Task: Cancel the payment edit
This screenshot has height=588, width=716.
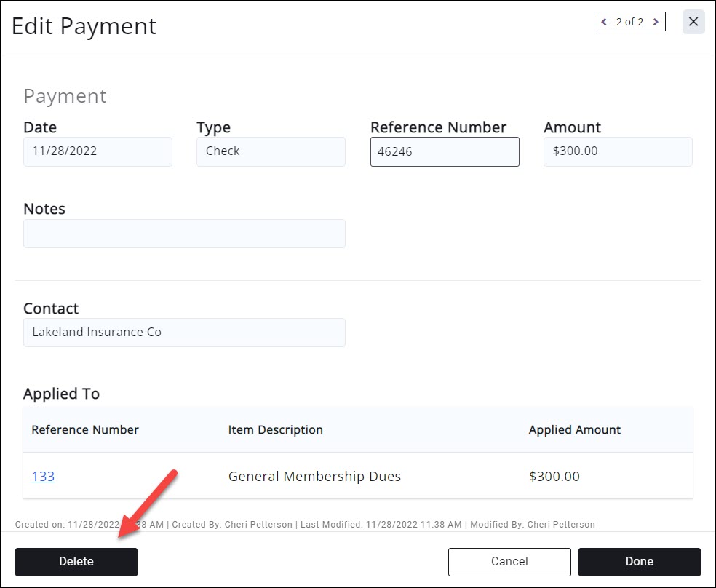Action: point(509,562)
